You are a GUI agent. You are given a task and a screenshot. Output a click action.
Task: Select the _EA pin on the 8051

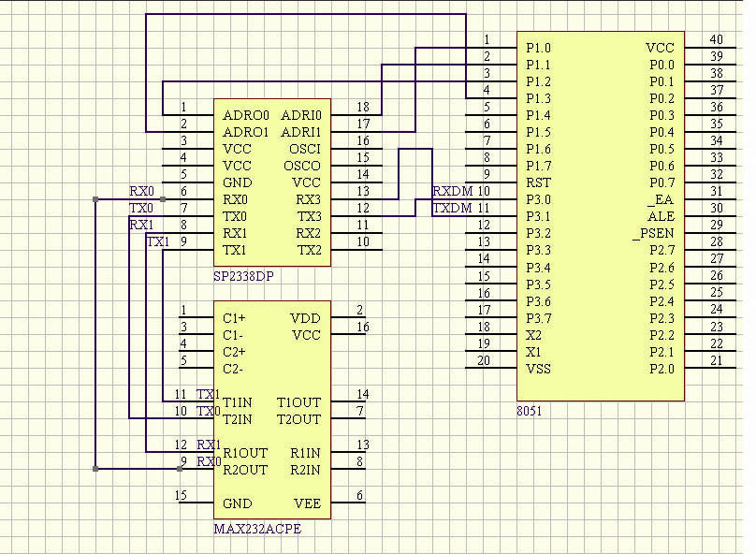(660, 199)
